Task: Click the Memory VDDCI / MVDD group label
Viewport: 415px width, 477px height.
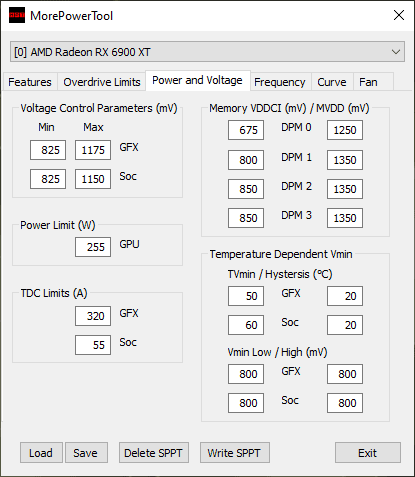Action: point(289,108)
